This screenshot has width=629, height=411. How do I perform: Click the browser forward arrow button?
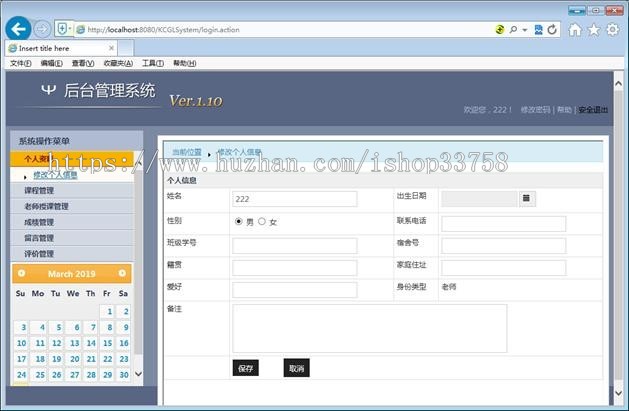point(42,29)
